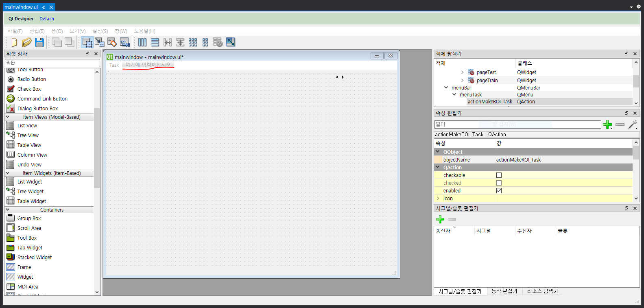The height and width of the screenshot is (308, 644).
Task: Add dynamic property with green plus in property editor
Action: [607, 125]
